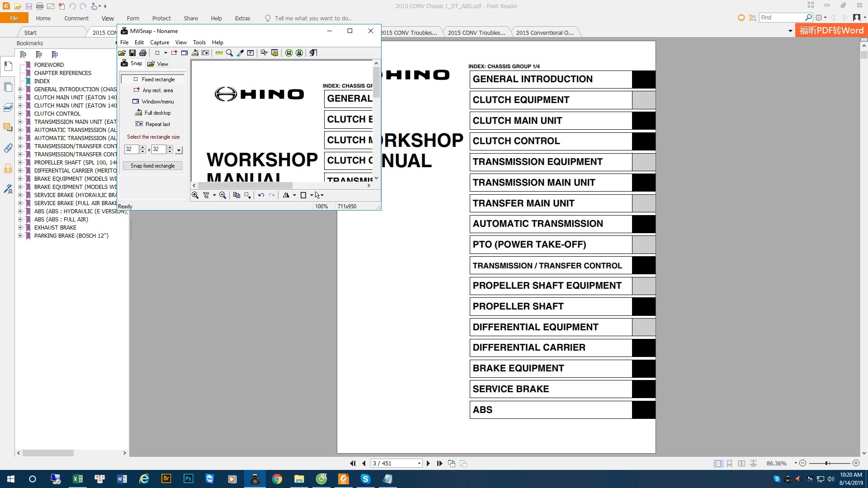
Task: Switch to 2015 Conventional O... document tab
Action: [x=544, y=33]
